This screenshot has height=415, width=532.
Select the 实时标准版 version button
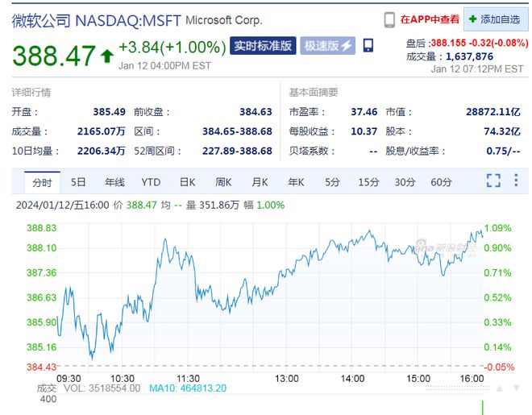(263, 45)
